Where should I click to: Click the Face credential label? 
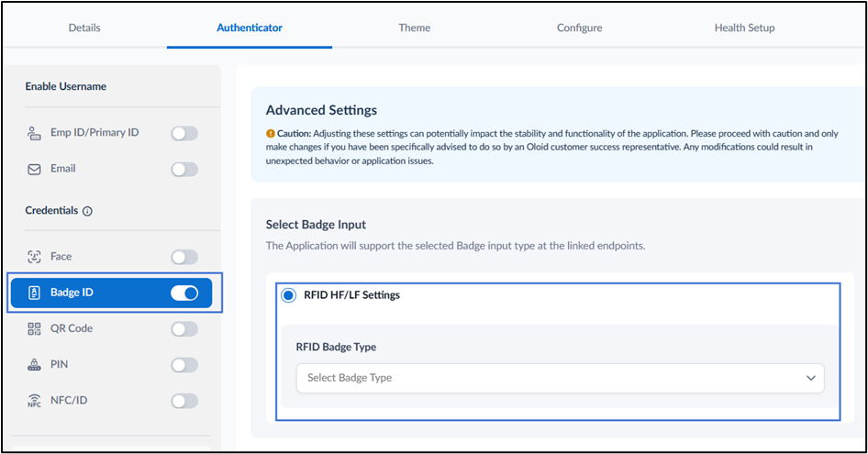point(61,256)
